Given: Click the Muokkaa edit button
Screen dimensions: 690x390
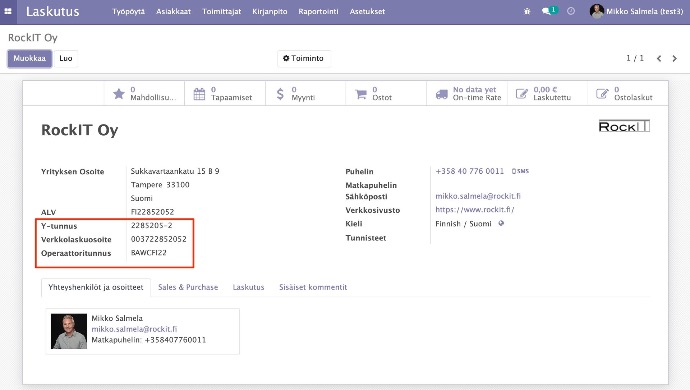Looking at the screenshot, I should (x=29, y=58).
